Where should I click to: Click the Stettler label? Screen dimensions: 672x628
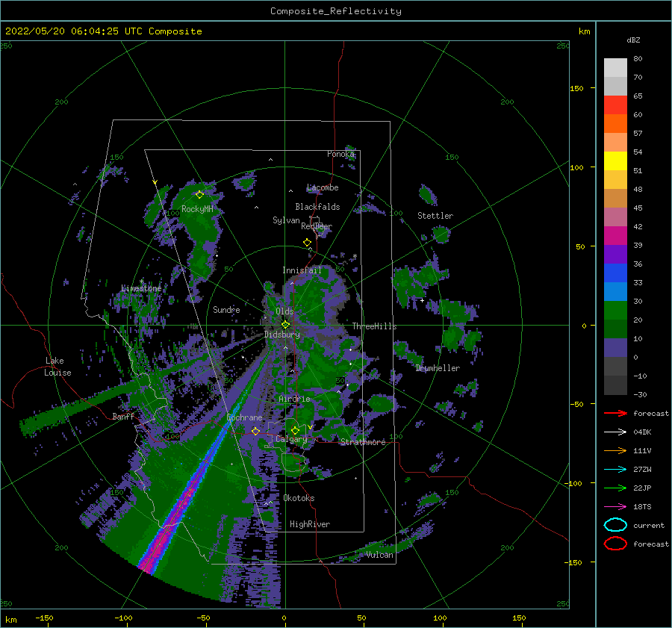point(435,216)
